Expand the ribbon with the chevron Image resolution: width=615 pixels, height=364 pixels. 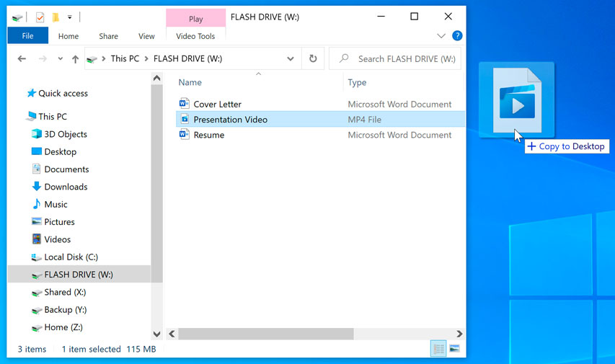441,36
